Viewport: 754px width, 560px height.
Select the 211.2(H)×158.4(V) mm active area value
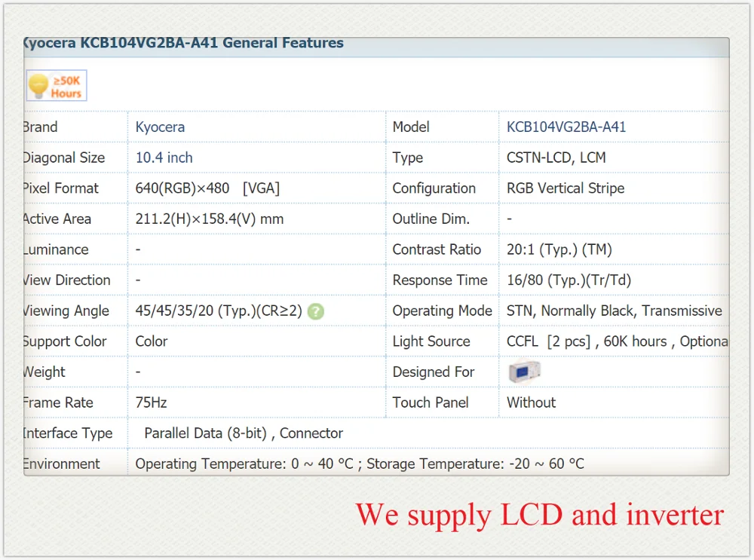coord(209,219)
